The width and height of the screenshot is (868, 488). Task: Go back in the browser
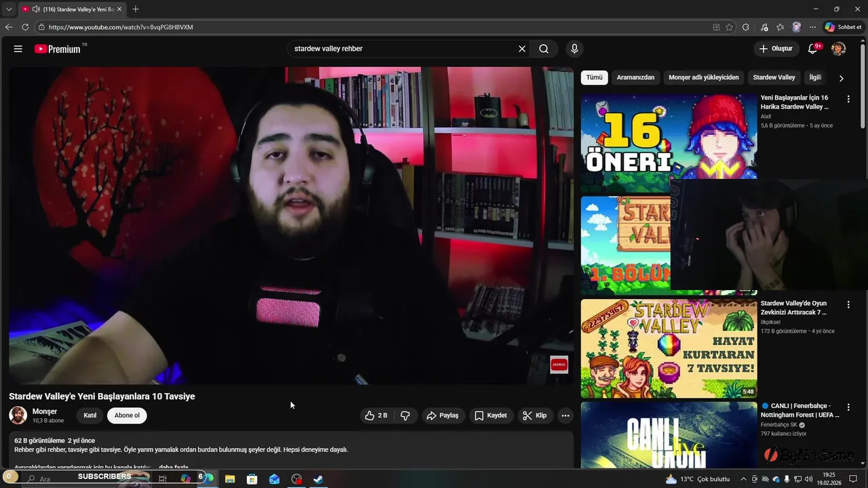click(x=9, y=27)
